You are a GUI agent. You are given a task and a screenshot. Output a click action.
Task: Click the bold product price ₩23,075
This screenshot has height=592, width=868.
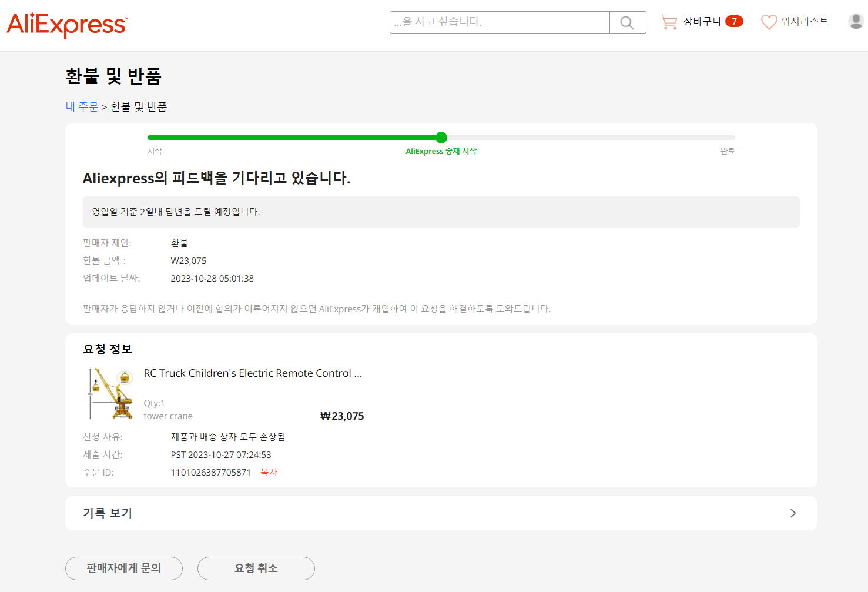pos(342,416)
